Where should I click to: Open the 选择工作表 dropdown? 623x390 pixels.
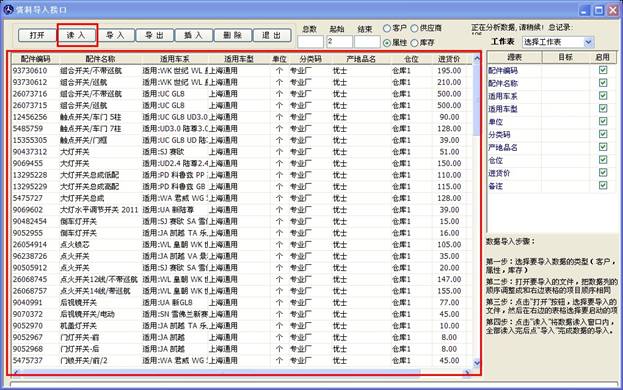coord(588,42)
